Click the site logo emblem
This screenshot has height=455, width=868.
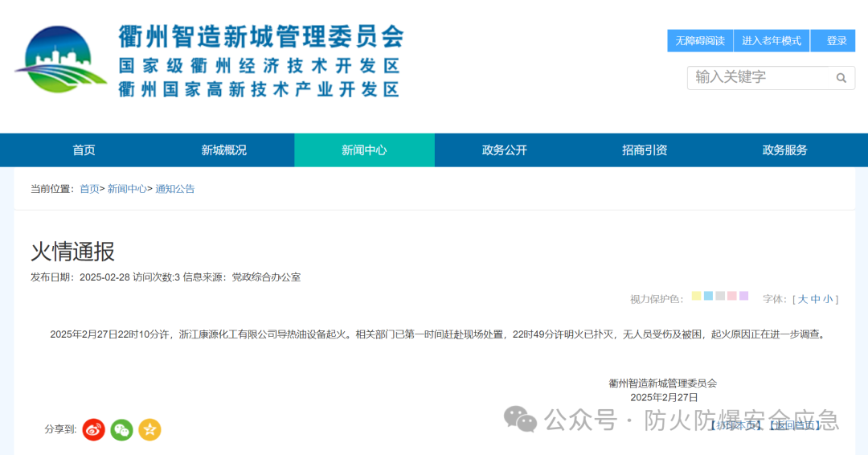tap(59, 59)
